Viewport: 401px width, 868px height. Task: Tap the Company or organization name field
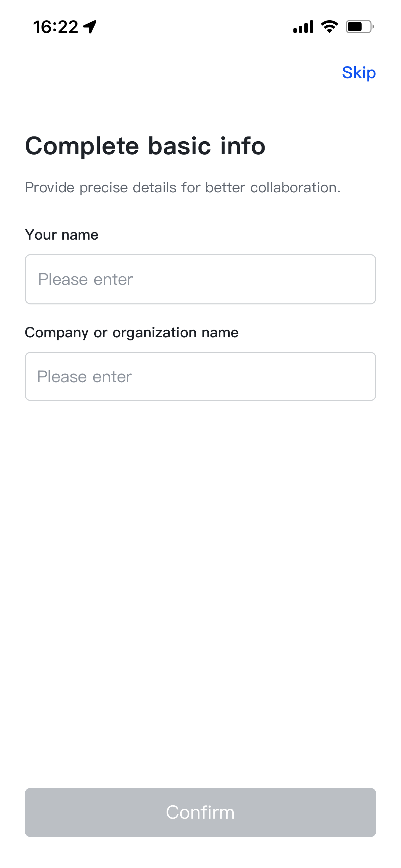tap(200, 376)
